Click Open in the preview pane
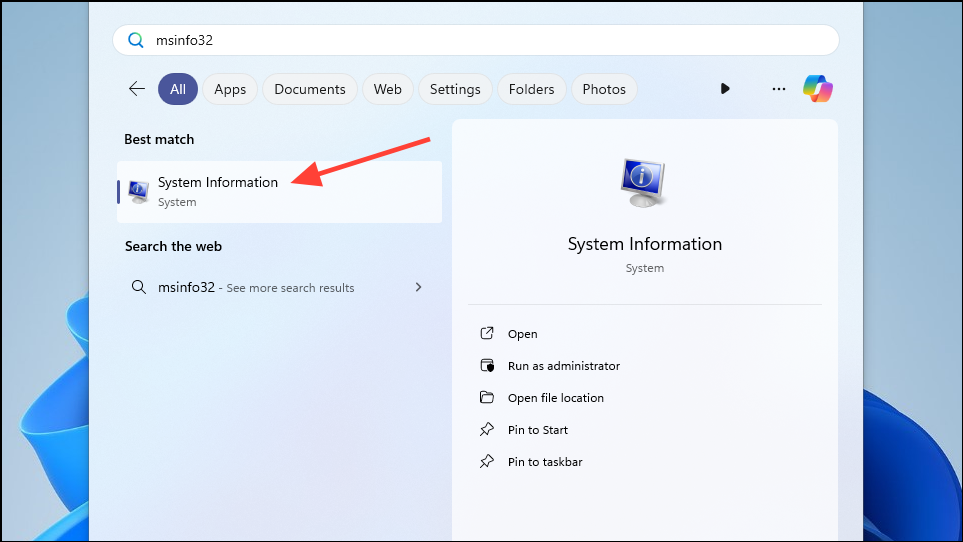The image size is (963, 542). (x=523, y=334)
